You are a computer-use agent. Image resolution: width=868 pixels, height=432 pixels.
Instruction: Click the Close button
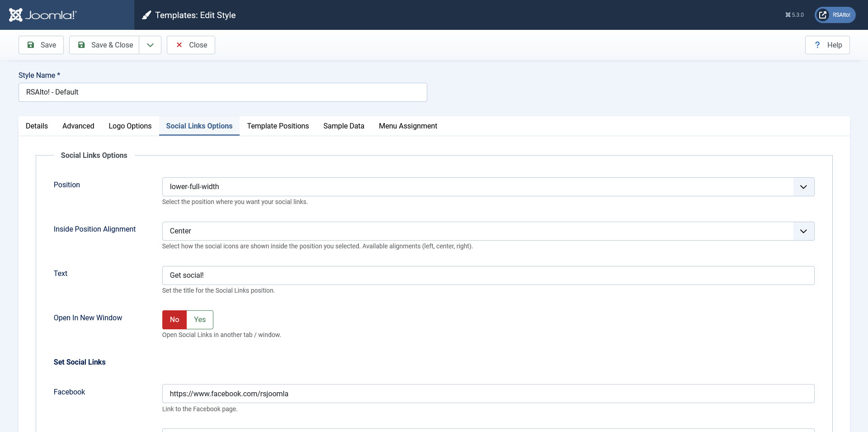tap(191, 45)
